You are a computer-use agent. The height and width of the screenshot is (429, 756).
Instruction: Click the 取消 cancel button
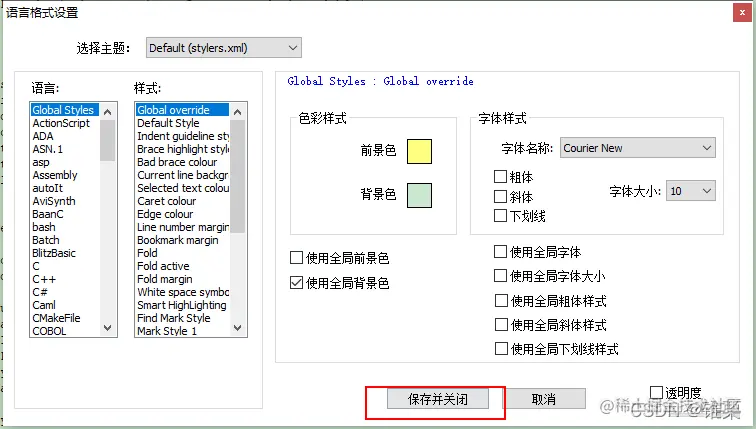point(544,399)
